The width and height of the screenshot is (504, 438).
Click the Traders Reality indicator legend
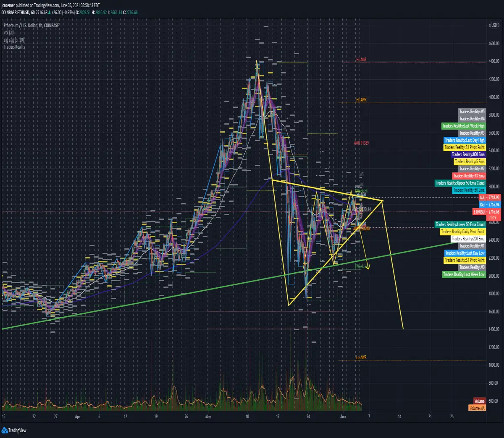14,47
